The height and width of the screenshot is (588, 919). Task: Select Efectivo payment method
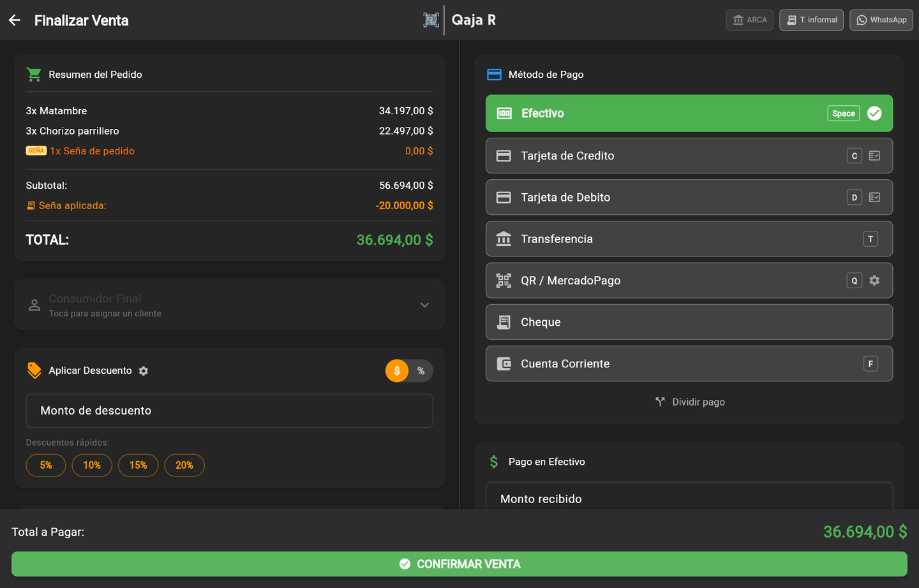689,114
